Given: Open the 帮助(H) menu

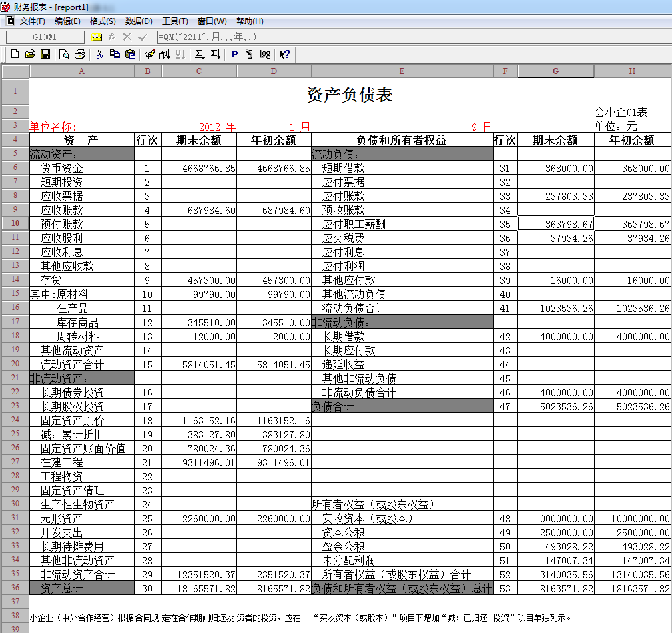Looking at the screenshot, I should tap(250, 21).
